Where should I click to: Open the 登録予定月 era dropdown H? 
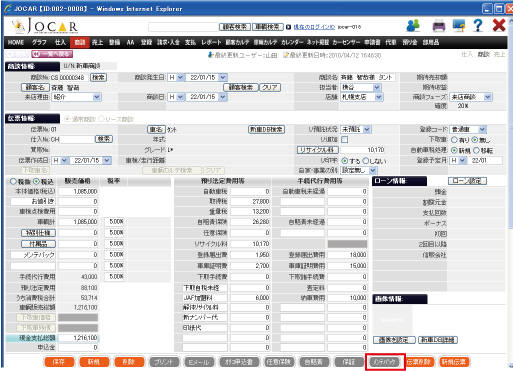pyautogui.click(x=458, y=161)
